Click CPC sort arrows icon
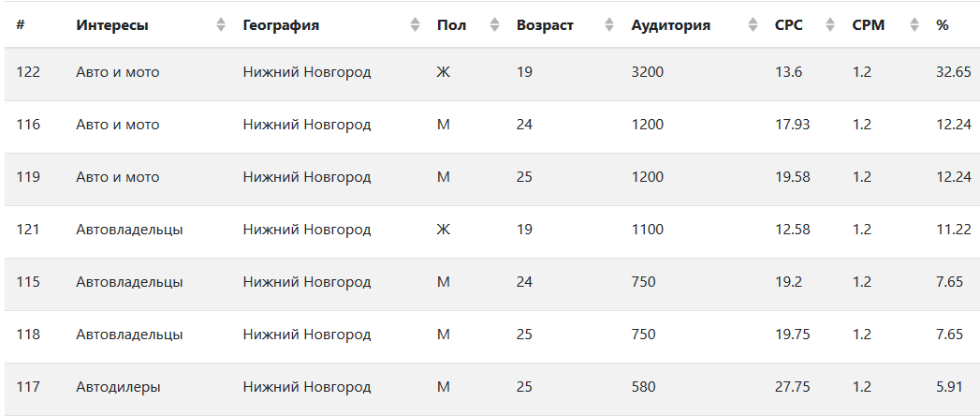980x417 pixels. [830, 25]
